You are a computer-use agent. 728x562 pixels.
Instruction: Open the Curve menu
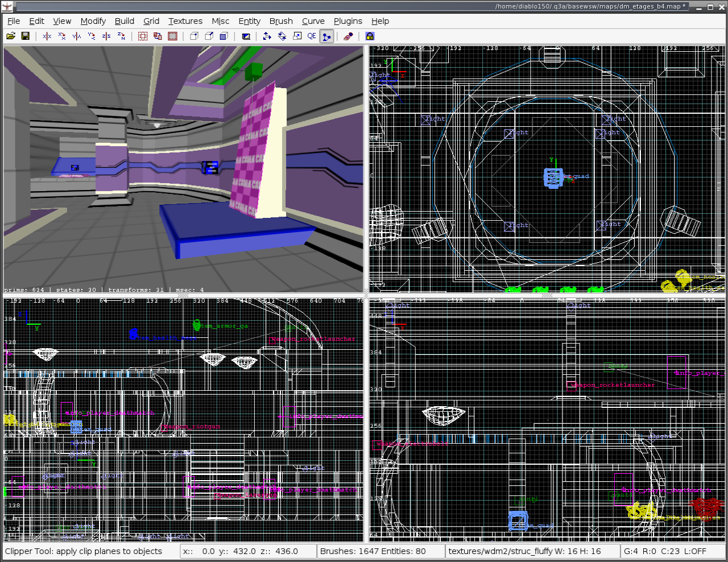(313, 21)
